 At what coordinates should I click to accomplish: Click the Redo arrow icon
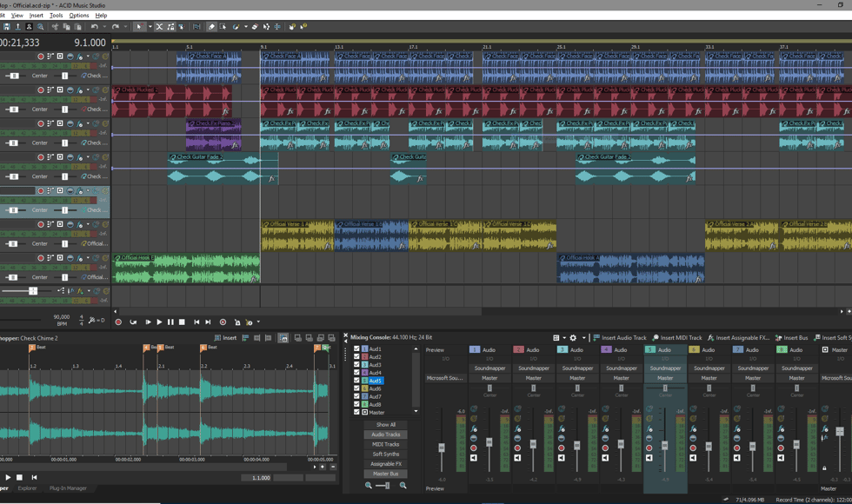click(x=115, y=26)
